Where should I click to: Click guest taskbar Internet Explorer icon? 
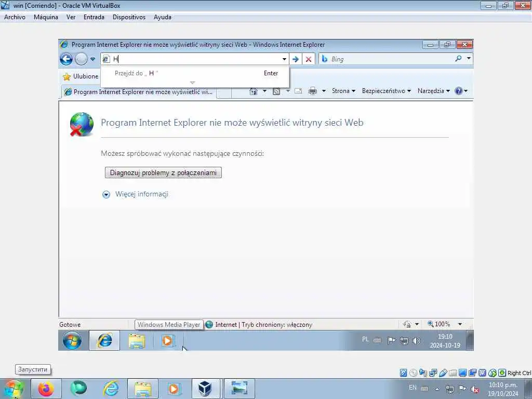(104, 341)
